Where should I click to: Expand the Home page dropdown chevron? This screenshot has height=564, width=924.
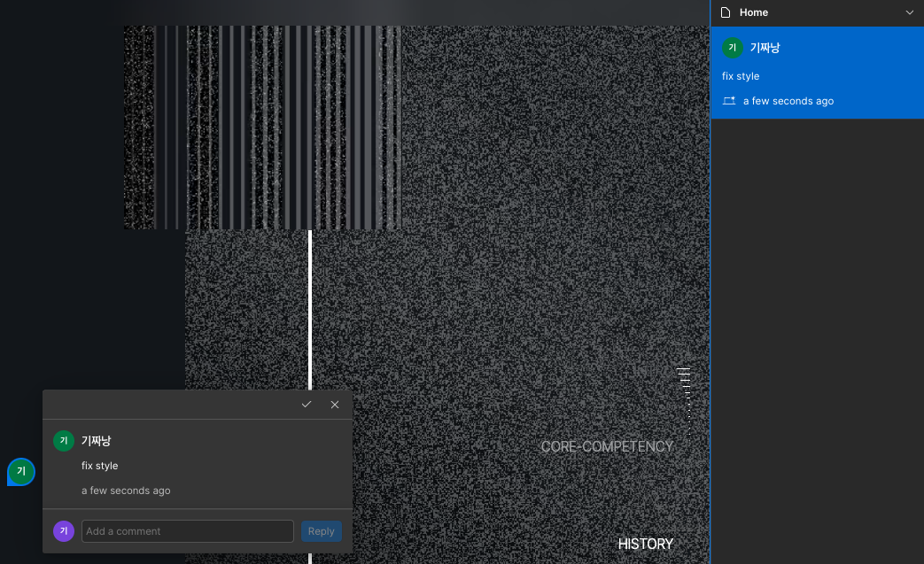tap(909, 12)
